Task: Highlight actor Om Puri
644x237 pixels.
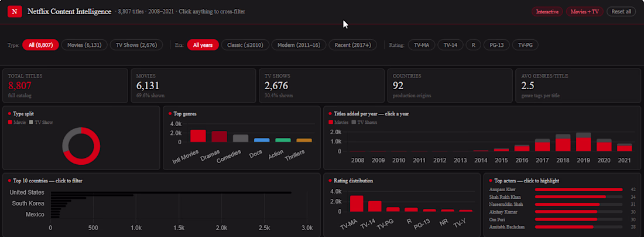Action: coord(563,219)
